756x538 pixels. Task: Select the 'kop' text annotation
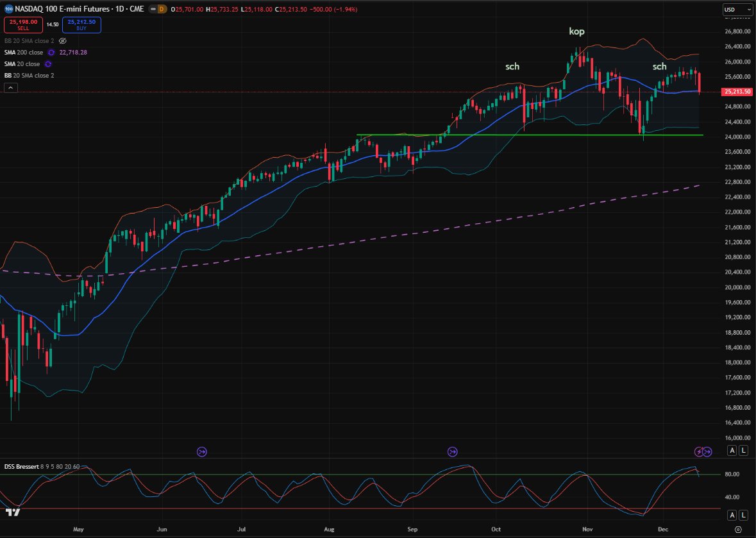click(x=576, y=32)
